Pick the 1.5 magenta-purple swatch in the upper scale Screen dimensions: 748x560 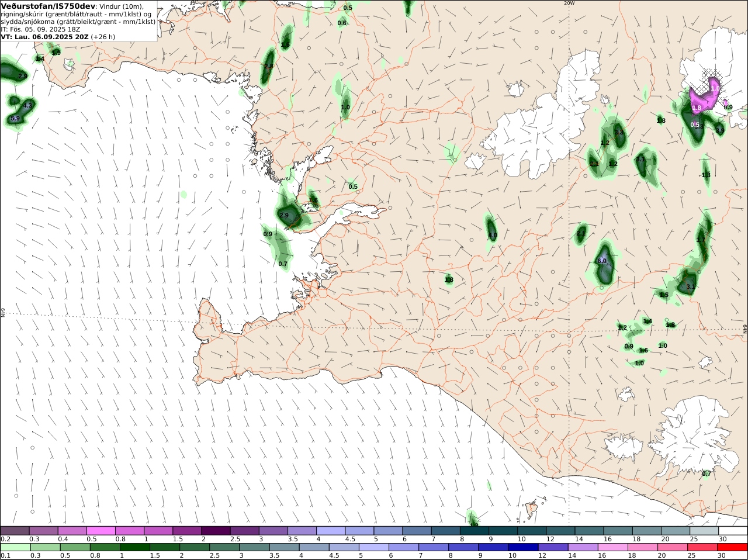(187, 530)
